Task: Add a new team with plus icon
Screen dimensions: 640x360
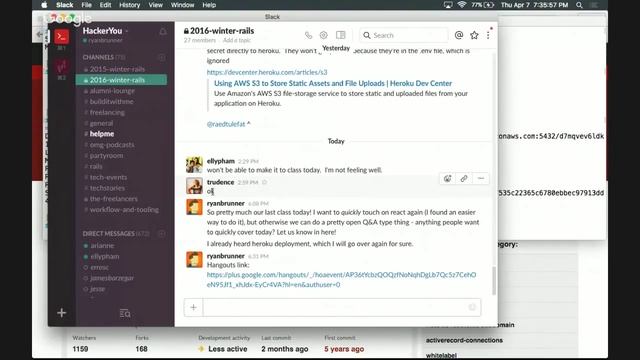Action: (62, 313)
